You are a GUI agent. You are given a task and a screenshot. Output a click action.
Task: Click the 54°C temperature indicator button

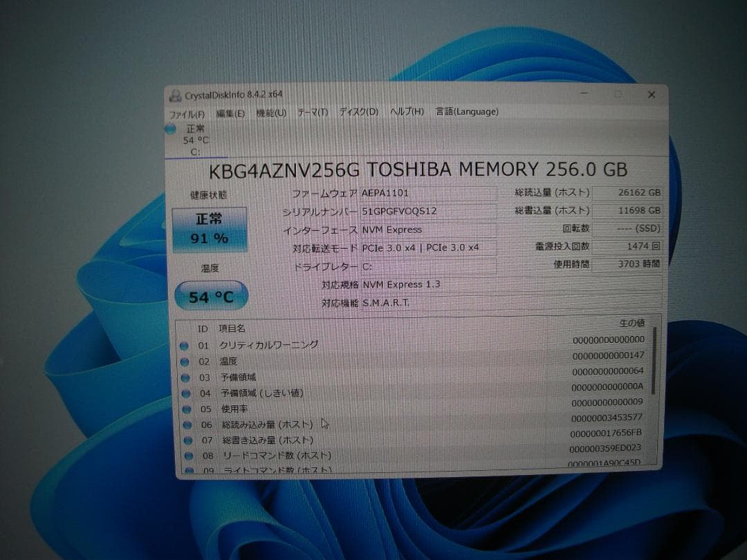[211, 295]
